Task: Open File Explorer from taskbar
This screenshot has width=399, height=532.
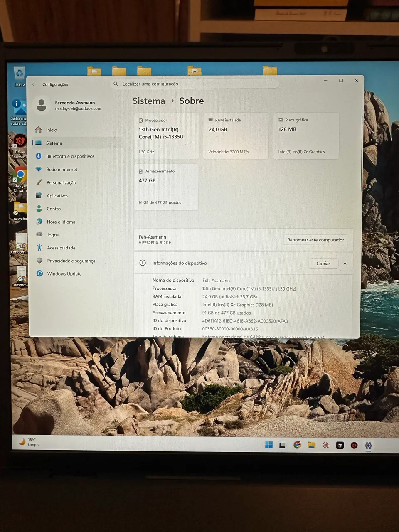Action: click(x=311, y=445)
